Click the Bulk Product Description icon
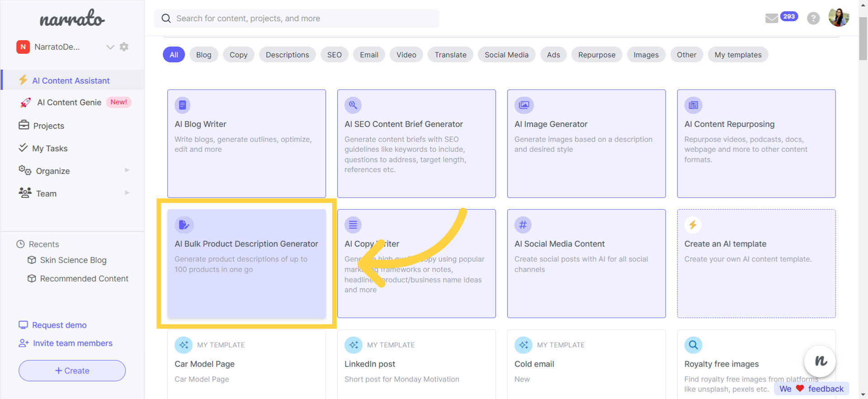This screenshot has height=399, width=868. (x=184, y=225)
